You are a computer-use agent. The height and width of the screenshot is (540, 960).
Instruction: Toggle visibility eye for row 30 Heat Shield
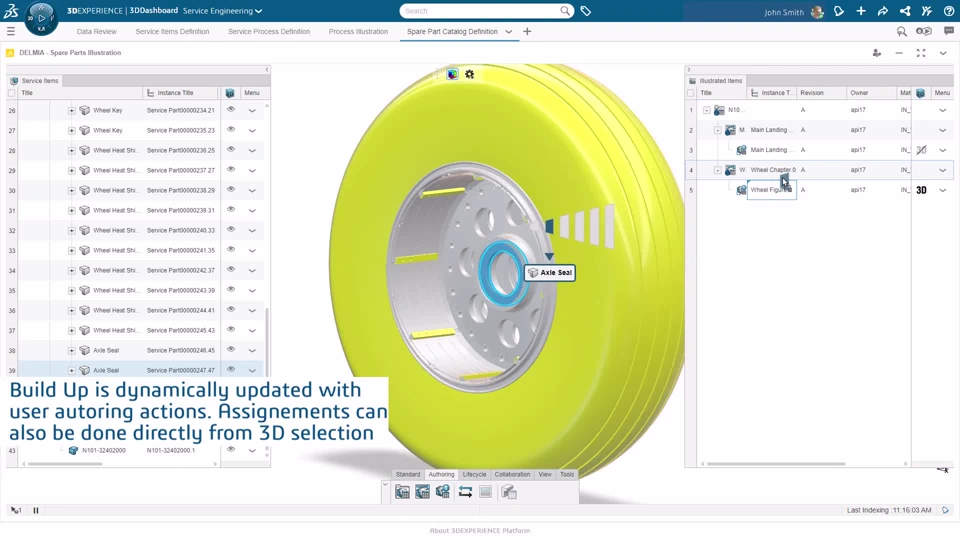click(231, 190)
